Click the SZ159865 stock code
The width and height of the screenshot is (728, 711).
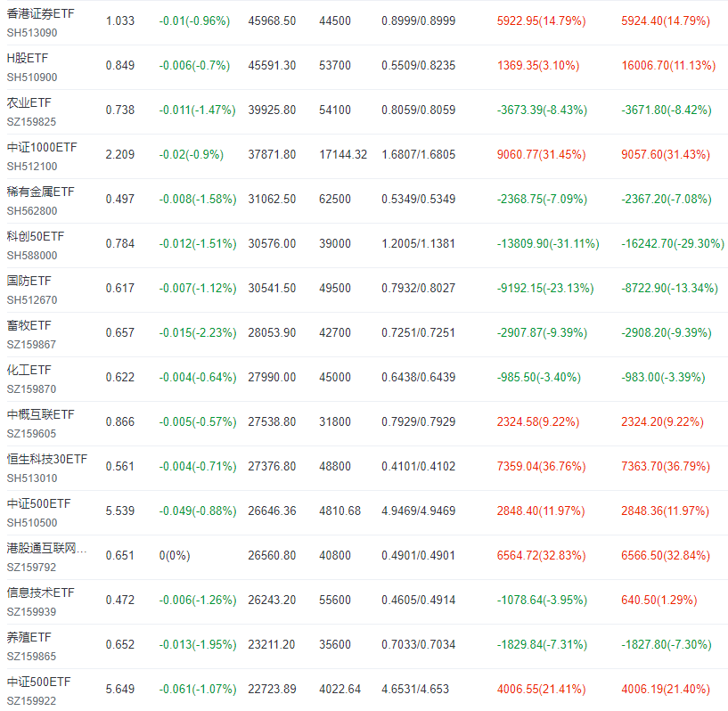coord(31,657)
